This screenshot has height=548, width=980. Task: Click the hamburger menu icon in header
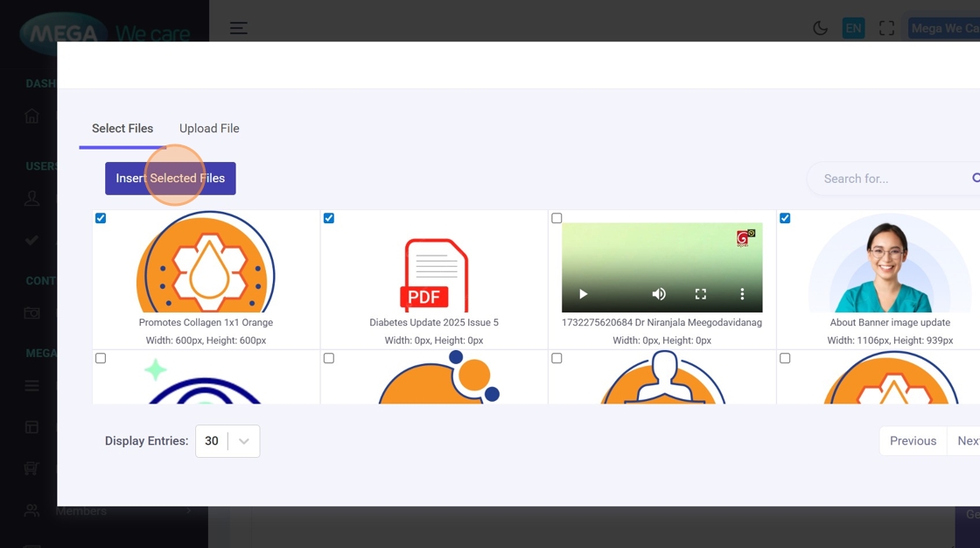pyautogui.click(x=238, y=28)
